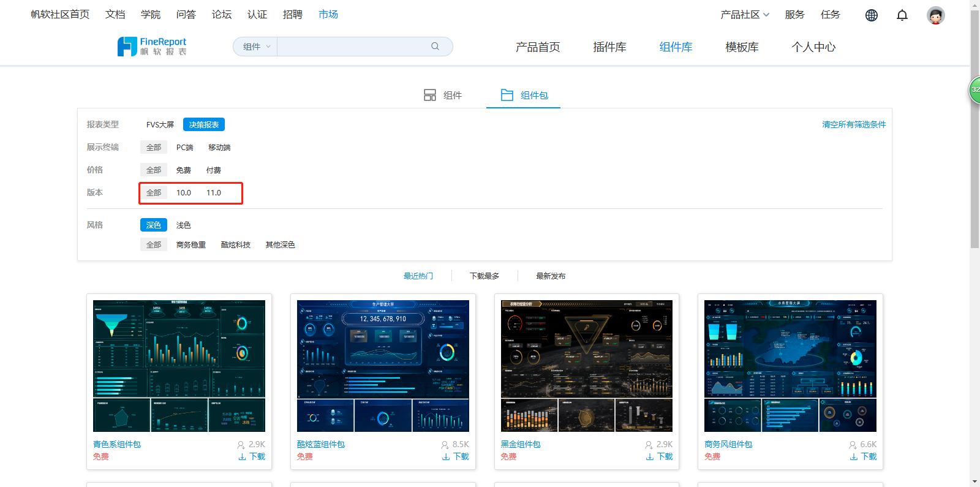The height and width of the screenshot is (487, 980).
Task: Select the 浅色 style filter
Action: [184, 225]
